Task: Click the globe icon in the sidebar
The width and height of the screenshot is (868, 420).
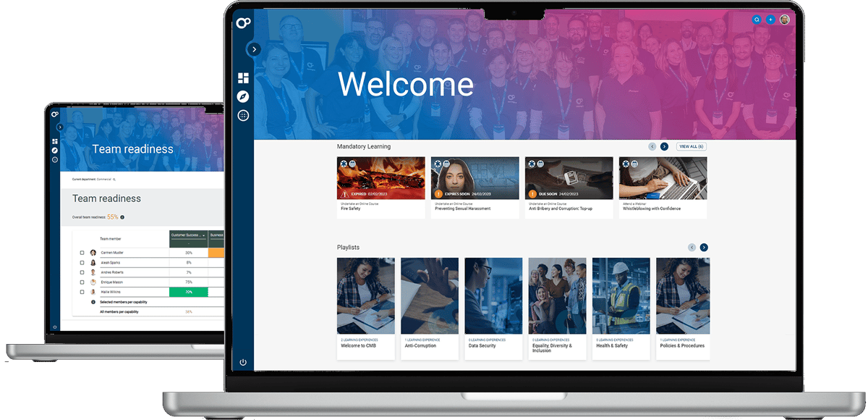Action: pos(242,114)
